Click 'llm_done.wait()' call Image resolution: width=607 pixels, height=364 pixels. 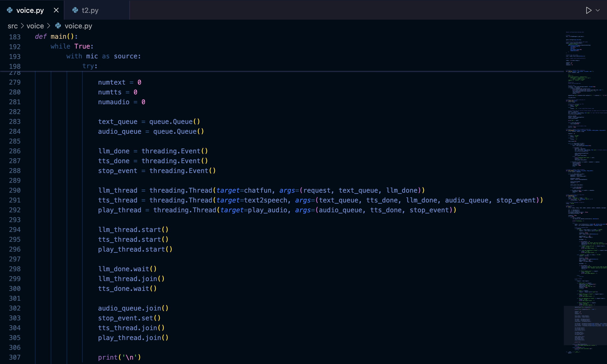point(127,269)
